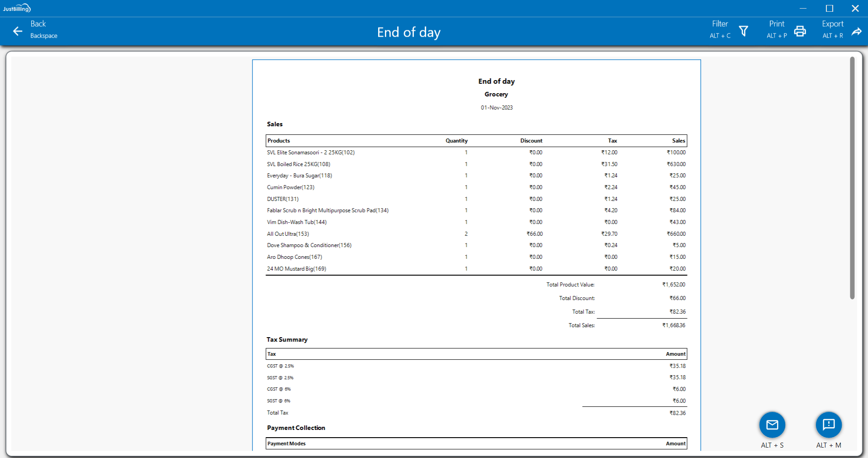Choose the Print text label
This screenshot has height=458, width=868.
tap(777, 24)
